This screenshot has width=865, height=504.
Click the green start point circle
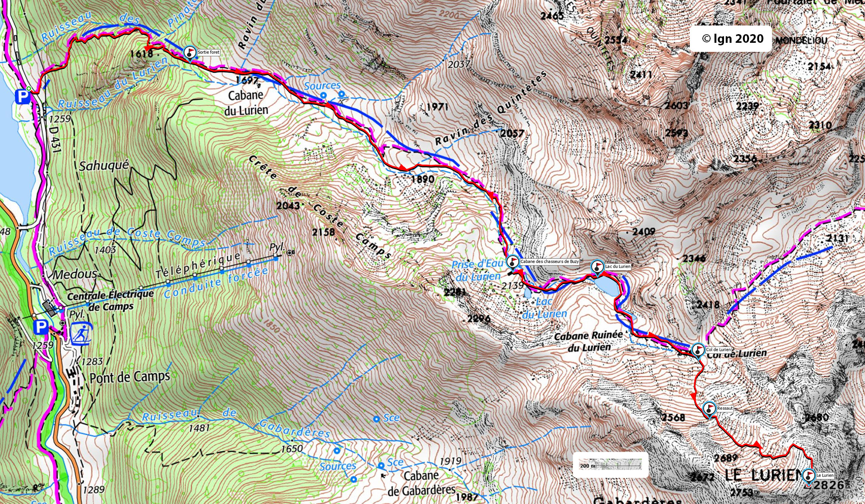pyautogui.click(x=29, y=89)
